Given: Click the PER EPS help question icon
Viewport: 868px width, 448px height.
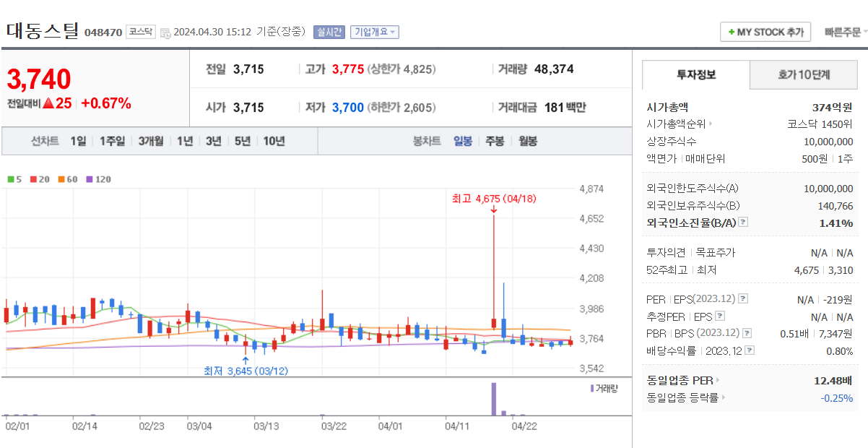Looking at the screenshot, I should tap(743, 298).
